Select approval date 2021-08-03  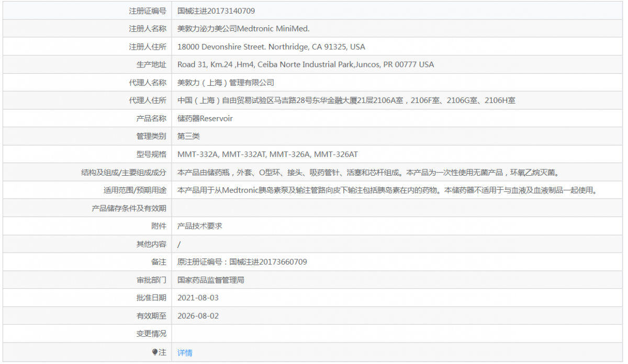tap(198, 298)
